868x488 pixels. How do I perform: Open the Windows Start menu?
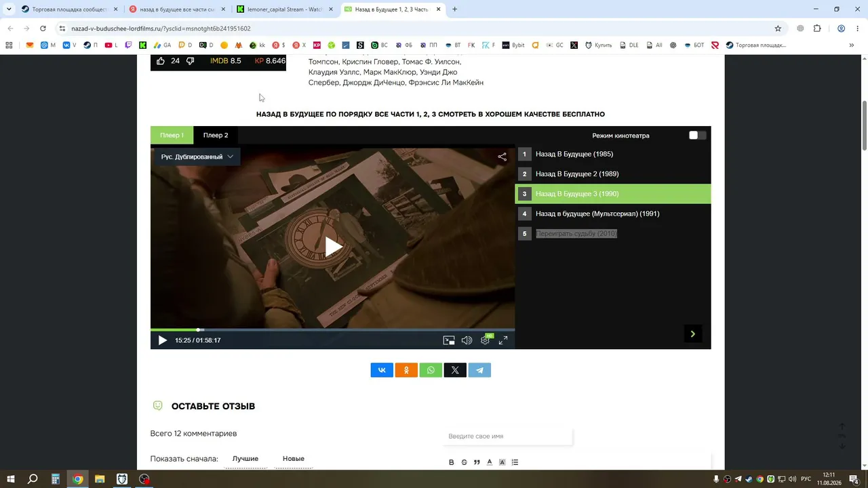[x=12, y=479]
